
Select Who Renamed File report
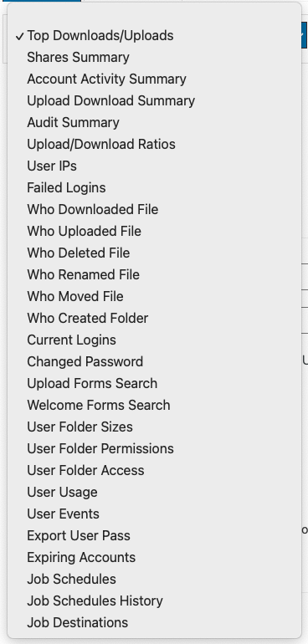coord(154,275)
